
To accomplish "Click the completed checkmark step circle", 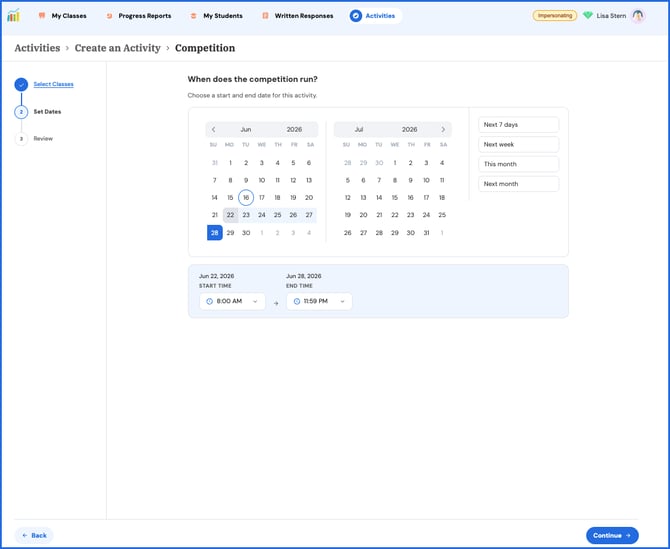I will point(21,85).
